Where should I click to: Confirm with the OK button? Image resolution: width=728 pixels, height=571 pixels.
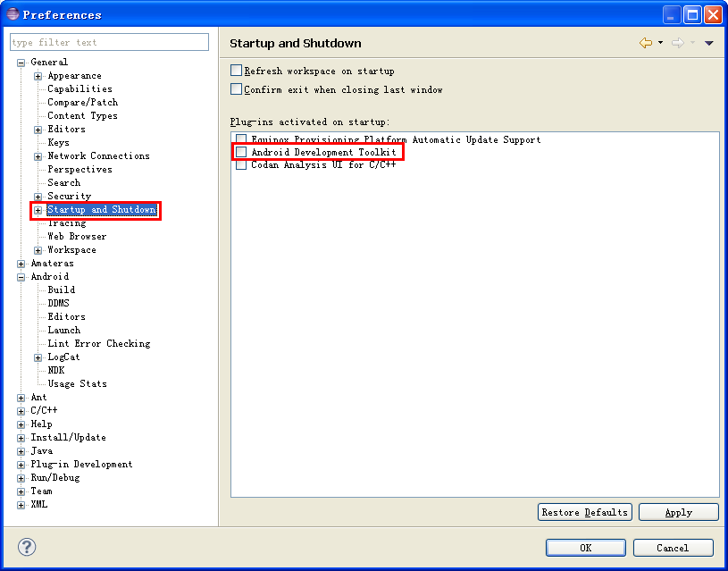585,547
